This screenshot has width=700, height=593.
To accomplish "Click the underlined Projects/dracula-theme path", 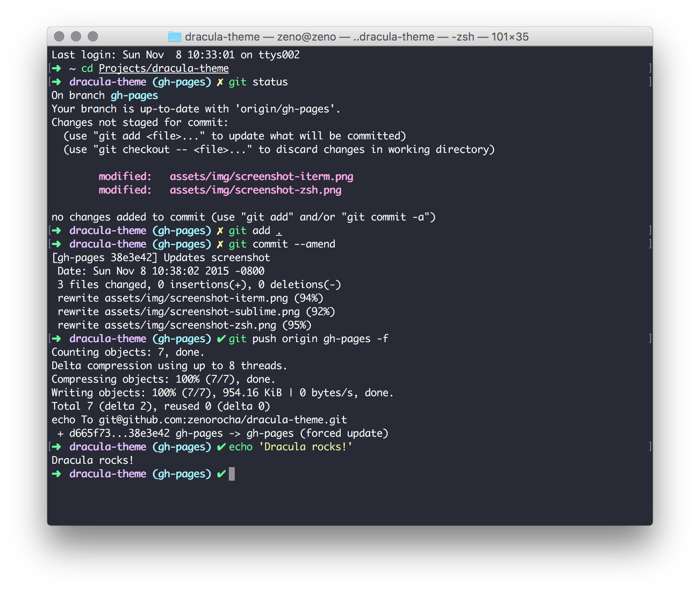I will pyautogui.click(x=163, y=68).
